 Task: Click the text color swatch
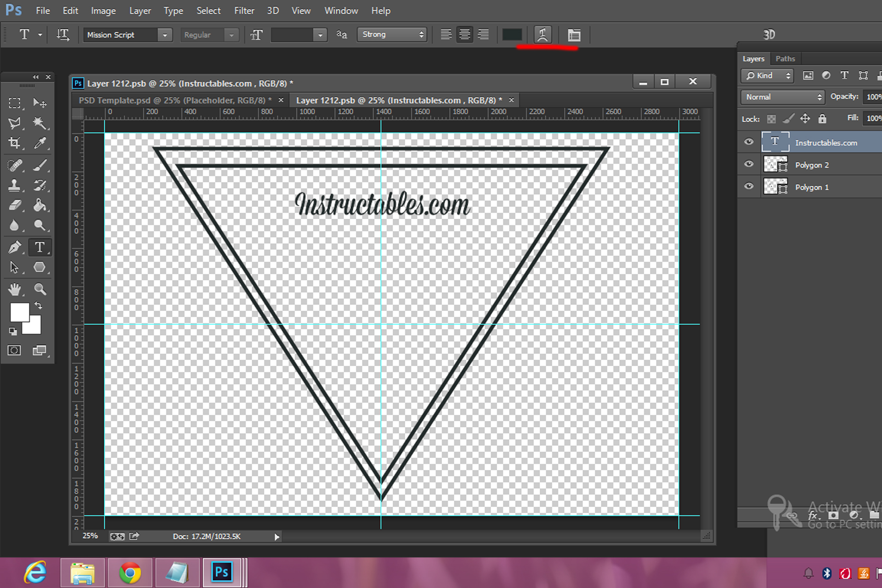[512, 35]
